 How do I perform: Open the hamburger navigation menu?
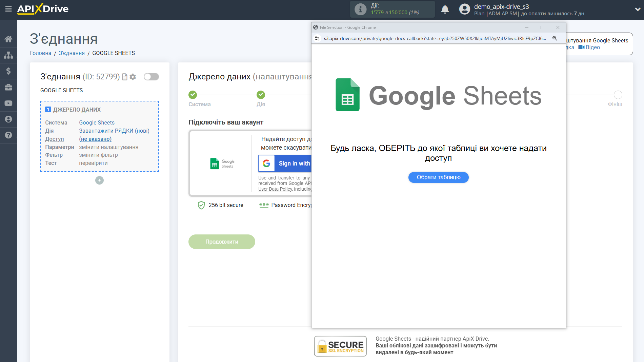tap(8, 9)
